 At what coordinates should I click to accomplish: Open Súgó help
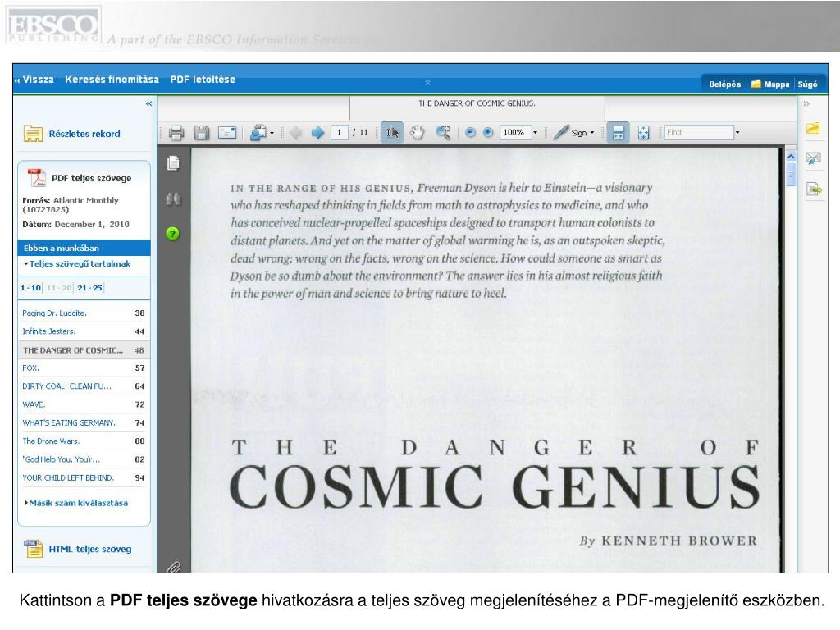(807, 84)
